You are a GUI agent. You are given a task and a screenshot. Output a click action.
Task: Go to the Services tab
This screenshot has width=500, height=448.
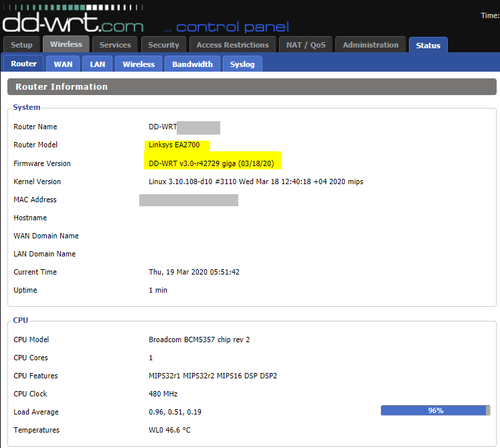point(115,45)
